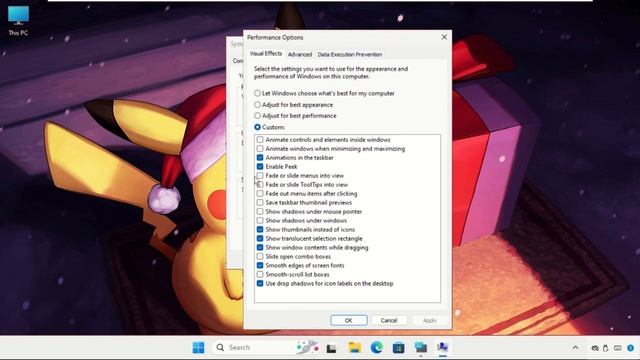
Task: Enable Smooth-scroll list boxes
Action: coord(260,274)
